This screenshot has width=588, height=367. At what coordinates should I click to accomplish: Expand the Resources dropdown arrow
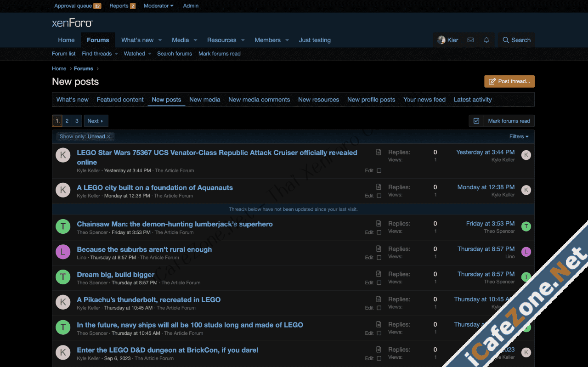tap(243, 40)
